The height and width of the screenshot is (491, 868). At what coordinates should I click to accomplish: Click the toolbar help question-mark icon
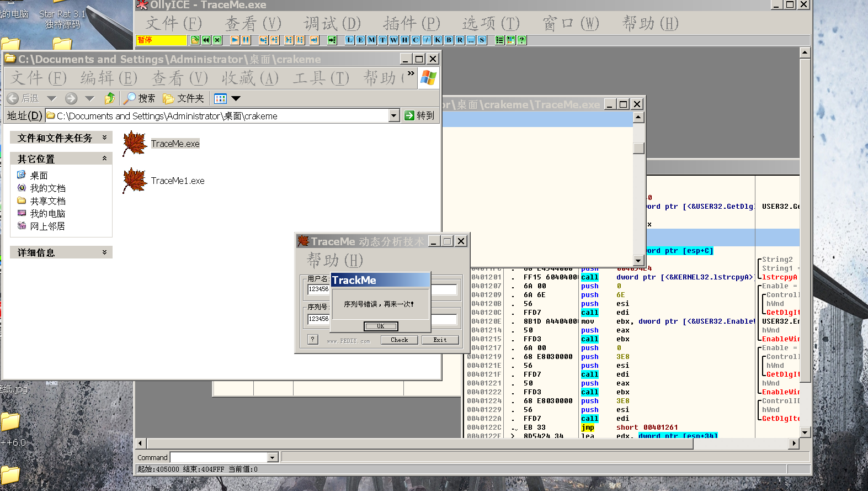pyautogui.click(x=521, y=40)
